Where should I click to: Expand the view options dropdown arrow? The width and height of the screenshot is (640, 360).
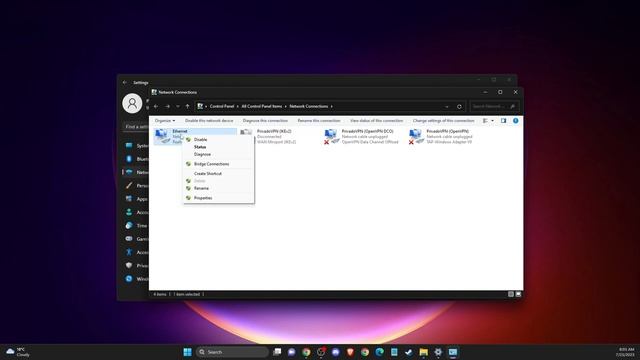tap(492, 121)
